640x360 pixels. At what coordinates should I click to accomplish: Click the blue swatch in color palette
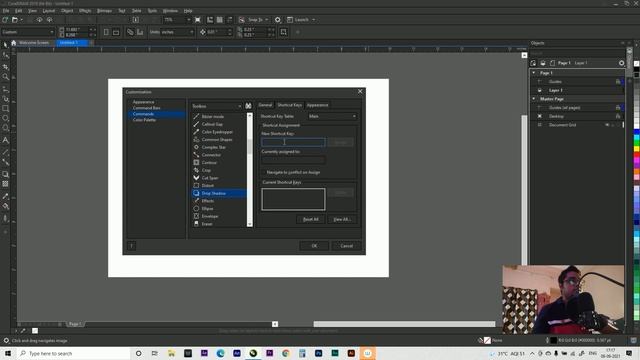coord(636,132)
